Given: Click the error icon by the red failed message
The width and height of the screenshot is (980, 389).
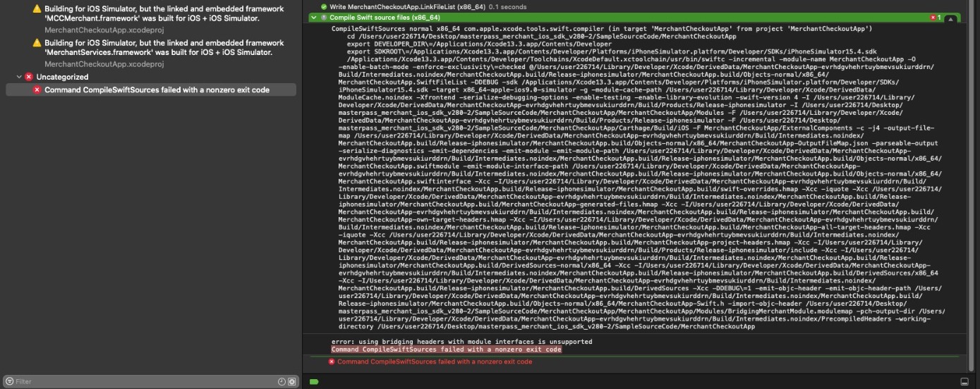Looking at the screenshot, I should coord(332,362).
